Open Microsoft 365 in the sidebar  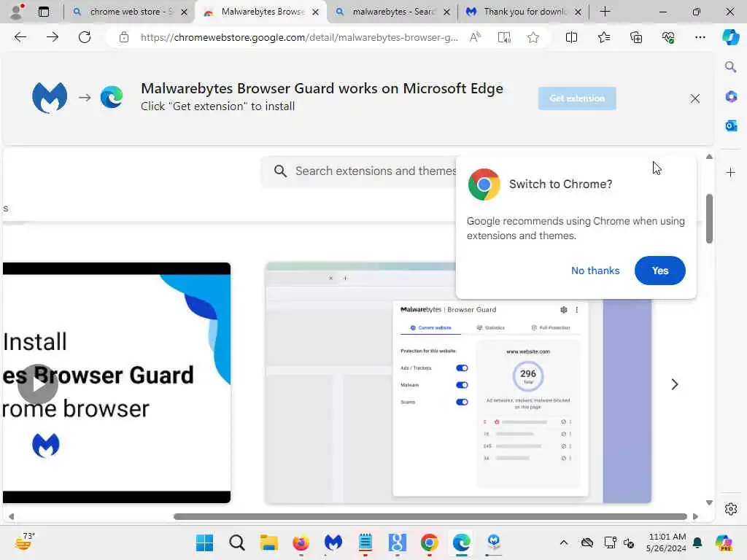[x=731, y=96]
